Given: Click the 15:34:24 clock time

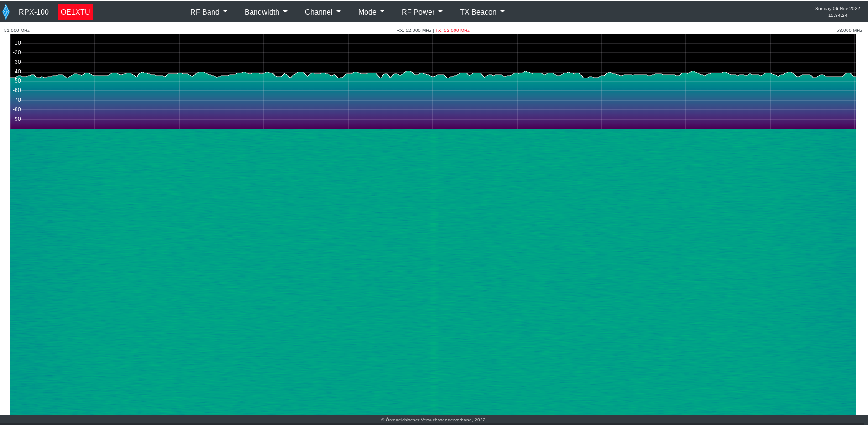Looking at the screenshot, I should point(837,16).
